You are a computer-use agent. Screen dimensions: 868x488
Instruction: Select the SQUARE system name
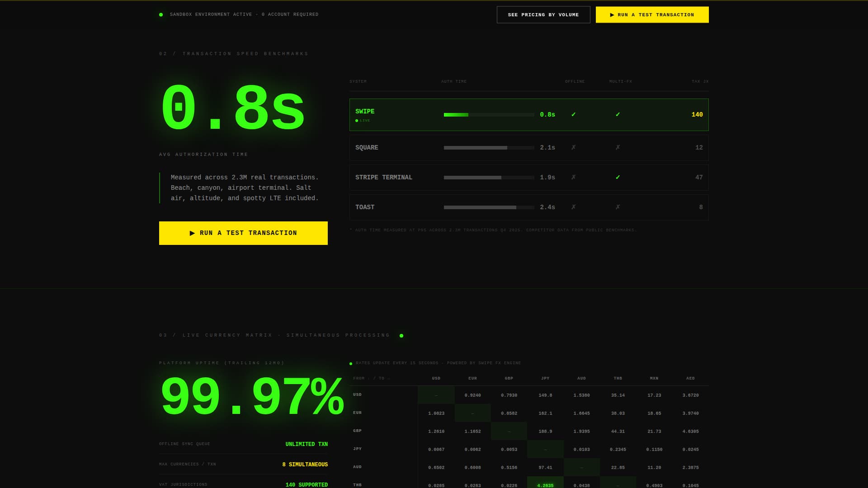coord(367,148)
